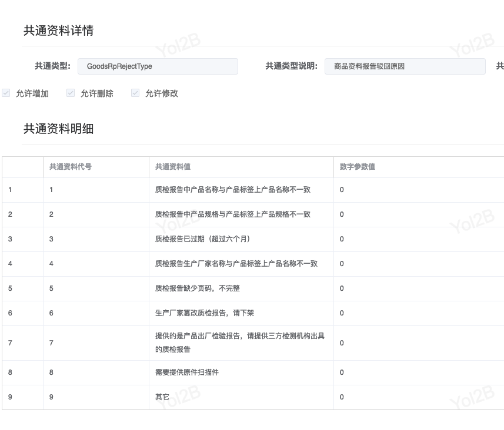Click the 共通资料代号 column header
Screen dimensions: 504x430
pyautogui.click(x=71, y=167)
